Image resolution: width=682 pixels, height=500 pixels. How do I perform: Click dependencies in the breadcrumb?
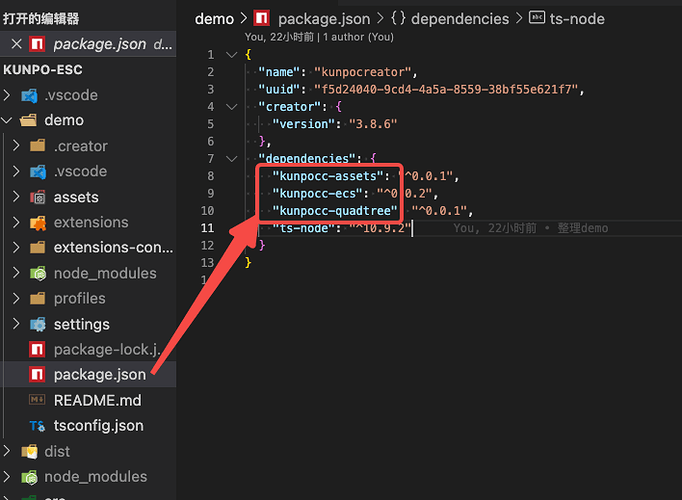[x=460, y=19]
